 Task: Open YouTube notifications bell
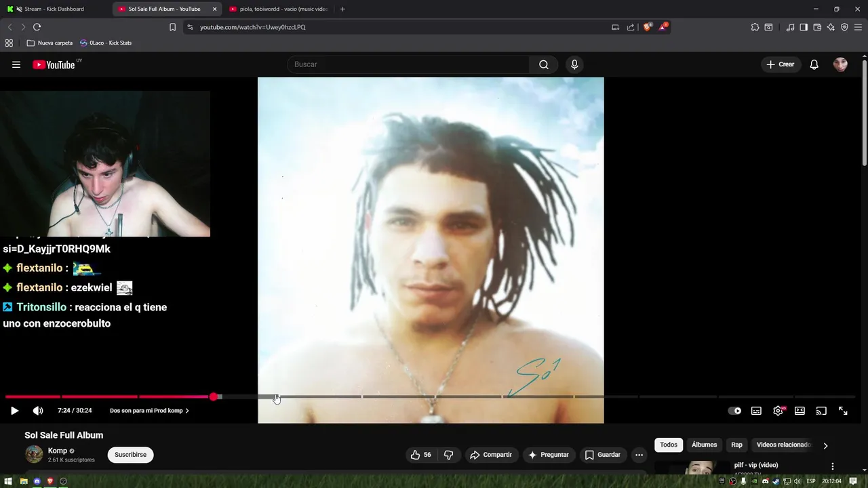(x=814, y=64)
